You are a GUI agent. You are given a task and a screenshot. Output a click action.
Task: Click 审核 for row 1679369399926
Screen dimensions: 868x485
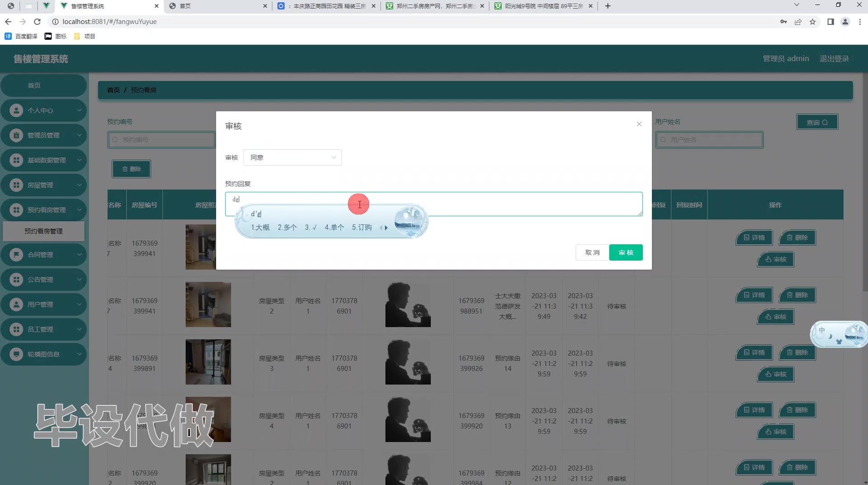coord(776,374)
